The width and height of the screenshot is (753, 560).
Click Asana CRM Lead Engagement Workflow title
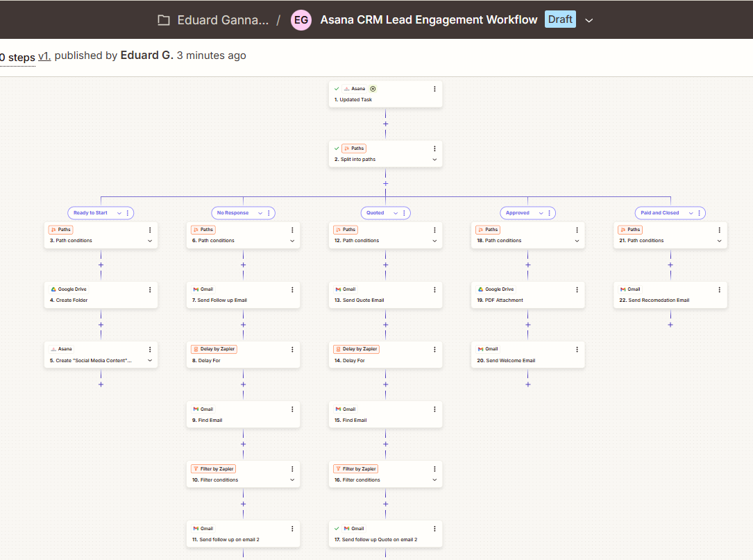click(x=429, y=19)
